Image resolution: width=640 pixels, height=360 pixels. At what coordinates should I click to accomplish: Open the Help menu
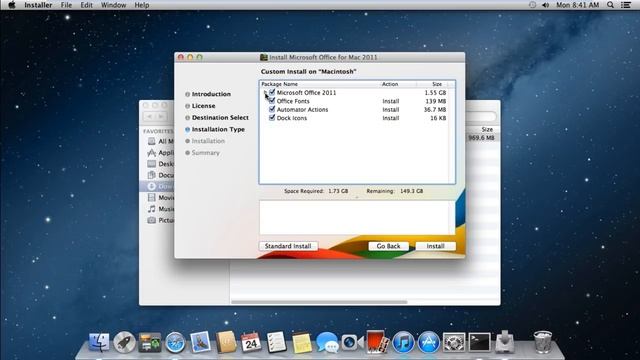pyautogui.click(x=142, y=5)
